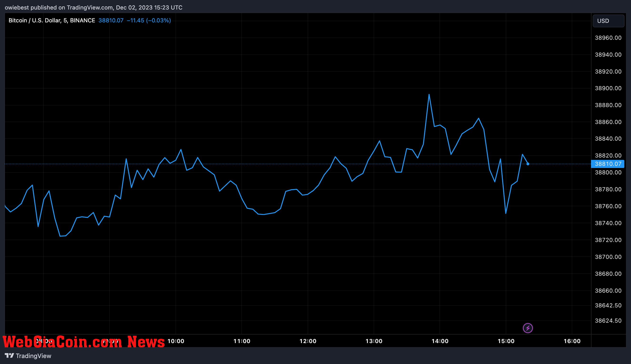Click the 38680.00 price axis label
The width and height of the screenshot is (631, 364).
[608, 274]
